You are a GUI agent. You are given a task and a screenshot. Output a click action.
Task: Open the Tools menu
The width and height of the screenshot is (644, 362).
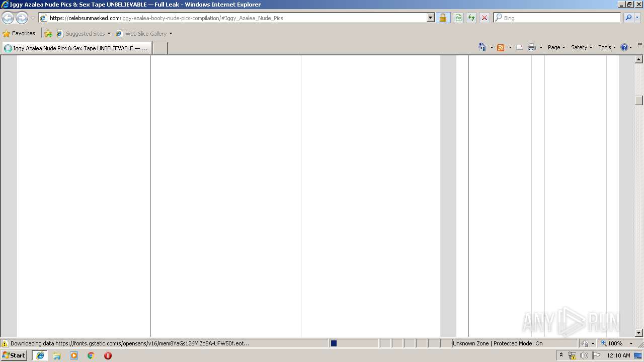607,47
